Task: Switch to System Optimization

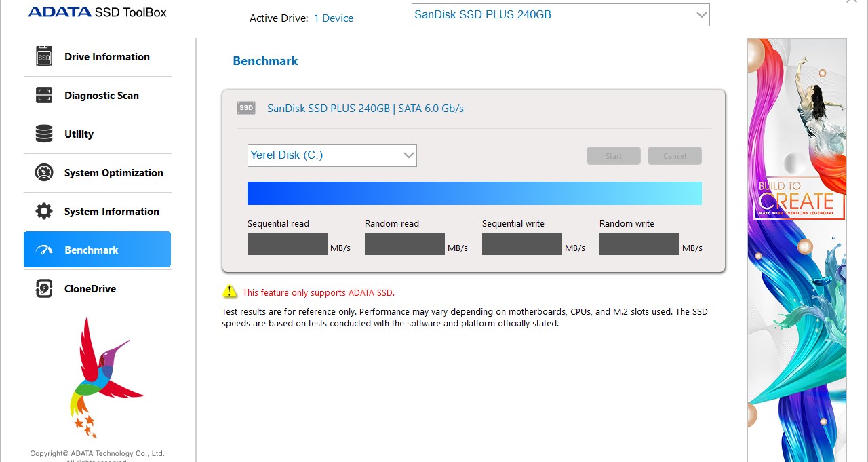Action: coord(98,173)
